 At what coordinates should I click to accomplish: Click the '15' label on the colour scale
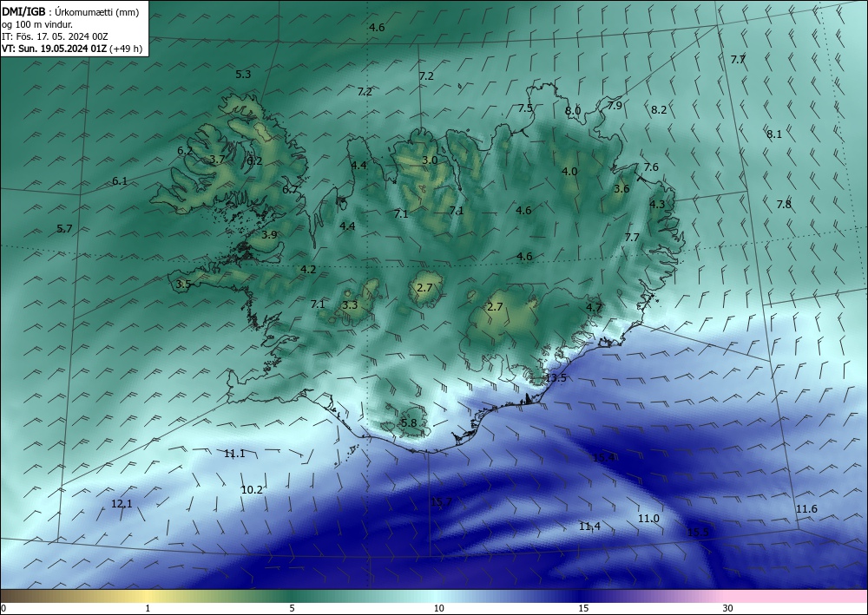(583, 609)
